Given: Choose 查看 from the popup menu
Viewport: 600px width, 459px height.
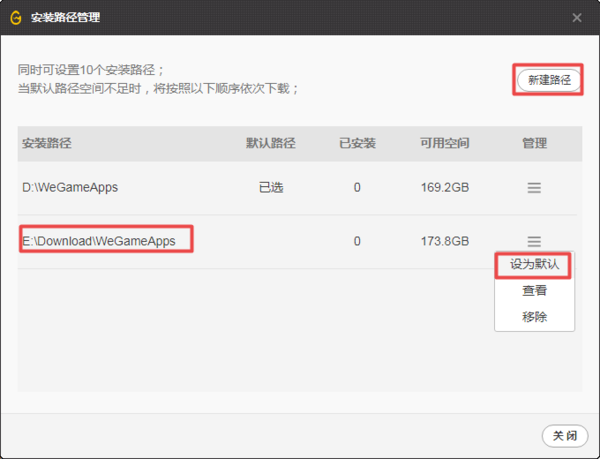Looking at the screenshot, I should pos(534,290).
